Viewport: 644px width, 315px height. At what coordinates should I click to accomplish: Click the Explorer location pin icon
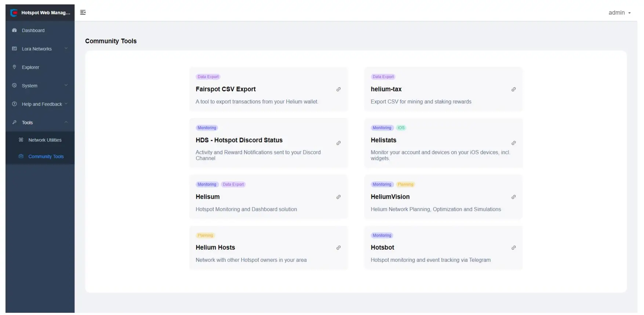[x=14, y=67]
